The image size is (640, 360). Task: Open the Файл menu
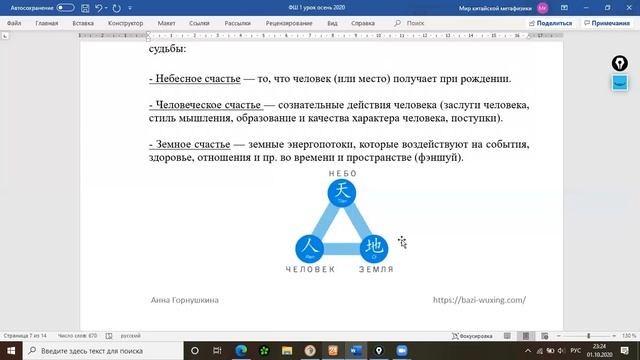pyautogui.click(x=14, y=23)
